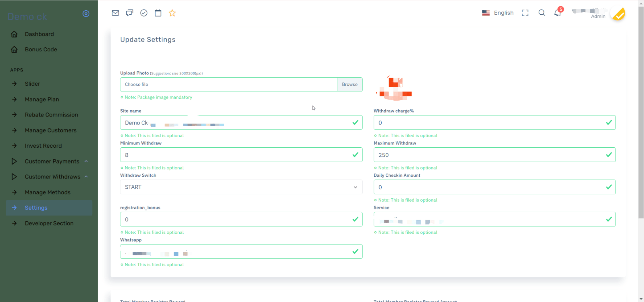This screenshot has width=644, height=302.
Task: Toggle sidebar collapse circle icon
Action: click(86, 14)
